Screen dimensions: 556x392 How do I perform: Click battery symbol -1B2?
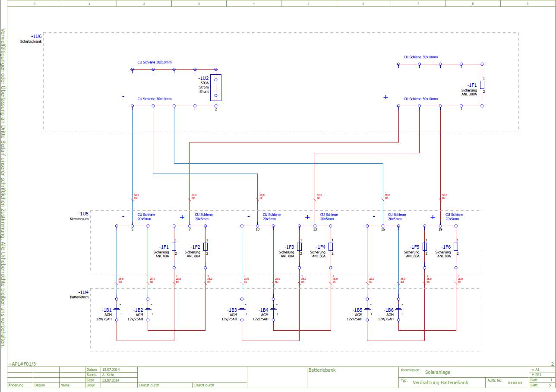click(148, 309)
